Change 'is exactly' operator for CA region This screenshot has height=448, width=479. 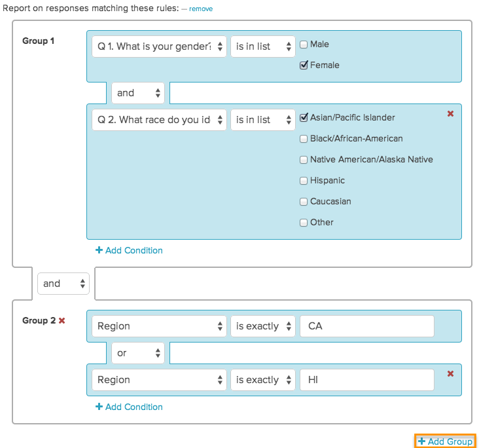tap(262, 326)
